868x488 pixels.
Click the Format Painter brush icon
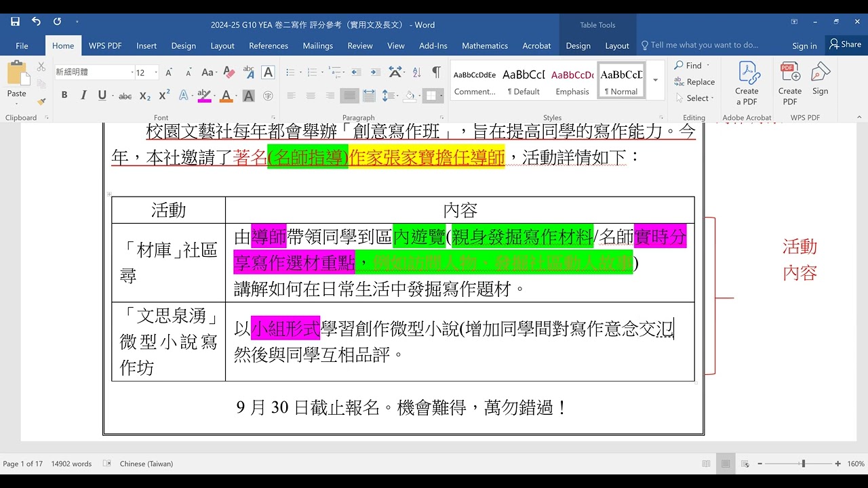[x=41, y=101]
